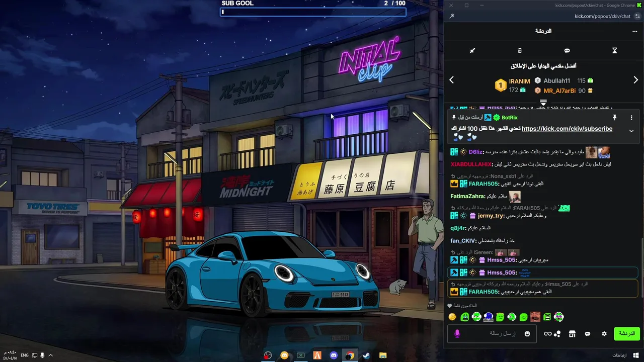Open Steam from the taskbar
Viewport: 644px width, 362px height.
pyautogui.click(x=366, y=355)
